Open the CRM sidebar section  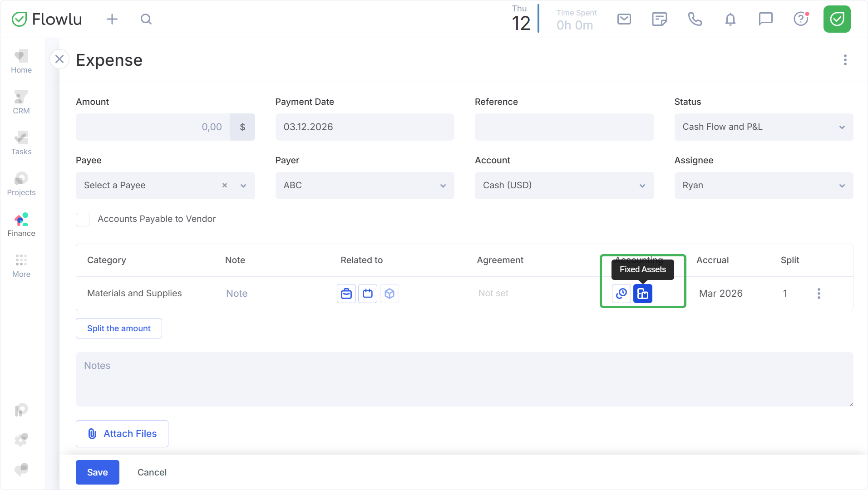(x=21, y=103)
